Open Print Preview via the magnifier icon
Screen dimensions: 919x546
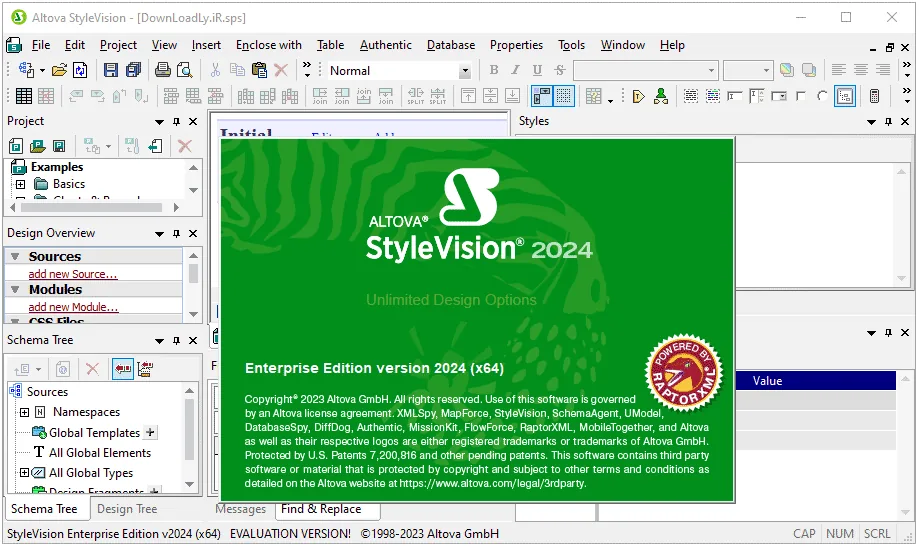(x=185, y=70)
